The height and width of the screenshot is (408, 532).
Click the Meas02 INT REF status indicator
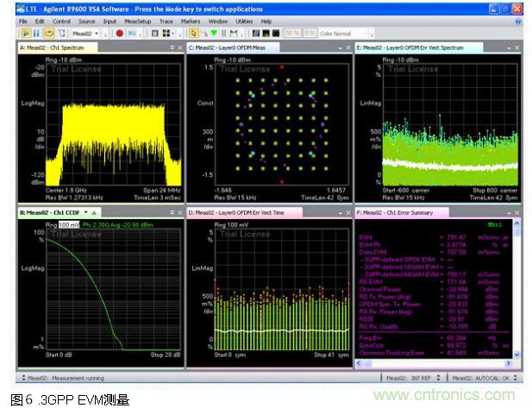410,378
